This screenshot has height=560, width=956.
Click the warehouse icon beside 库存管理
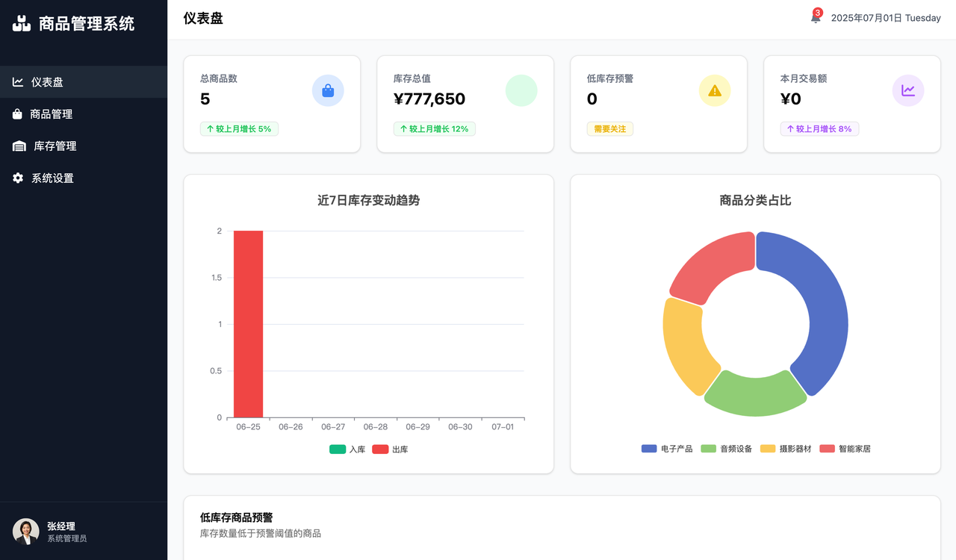[19, 146]
